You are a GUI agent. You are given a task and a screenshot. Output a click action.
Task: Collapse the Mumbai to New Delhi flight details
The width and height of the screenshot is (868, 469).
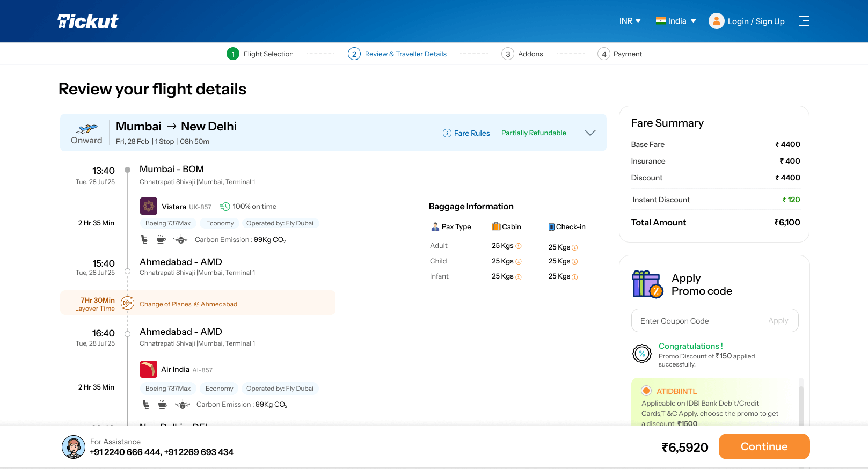pos(590,133)
